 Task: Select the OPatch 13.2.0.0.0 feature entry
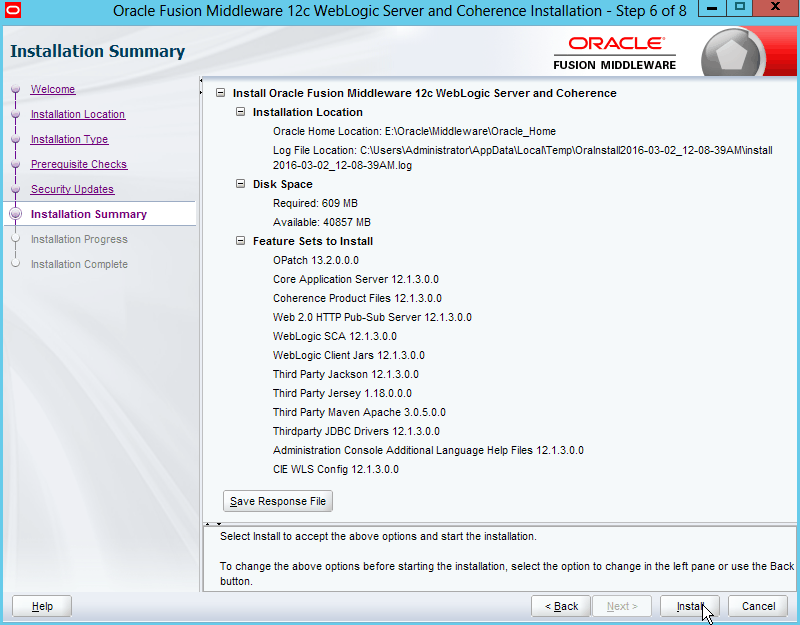315,260
